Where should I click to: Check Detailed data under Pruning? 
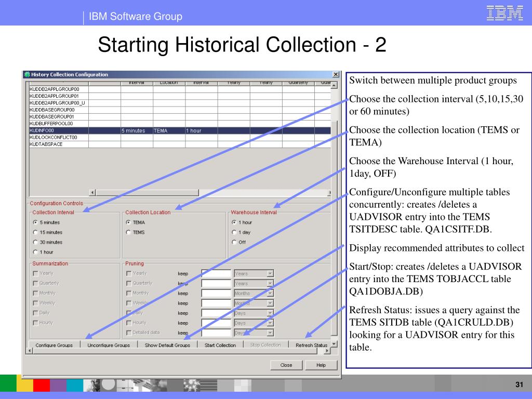(x=129, y=332)
